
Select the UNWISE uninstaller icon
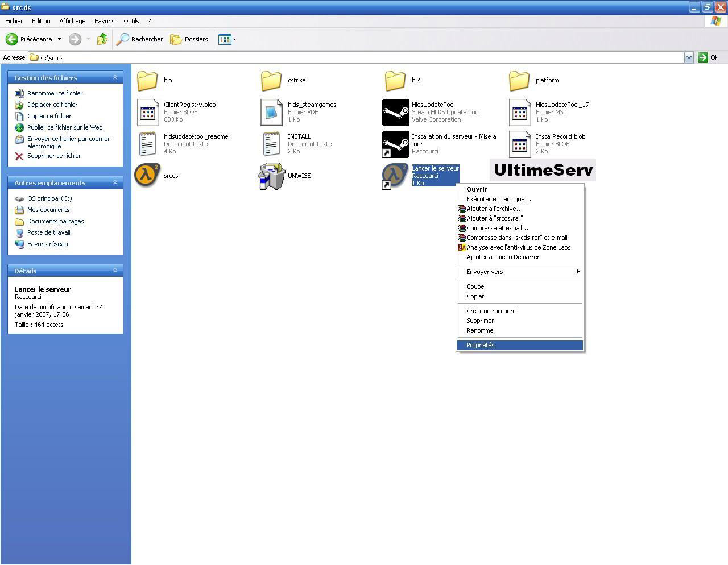pyautogui.click(x=271, y=176)
